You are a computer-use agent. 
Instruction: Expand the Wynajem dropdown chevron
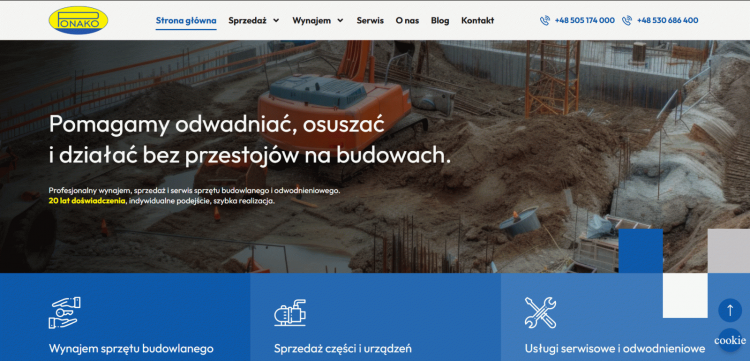(340, 21)
